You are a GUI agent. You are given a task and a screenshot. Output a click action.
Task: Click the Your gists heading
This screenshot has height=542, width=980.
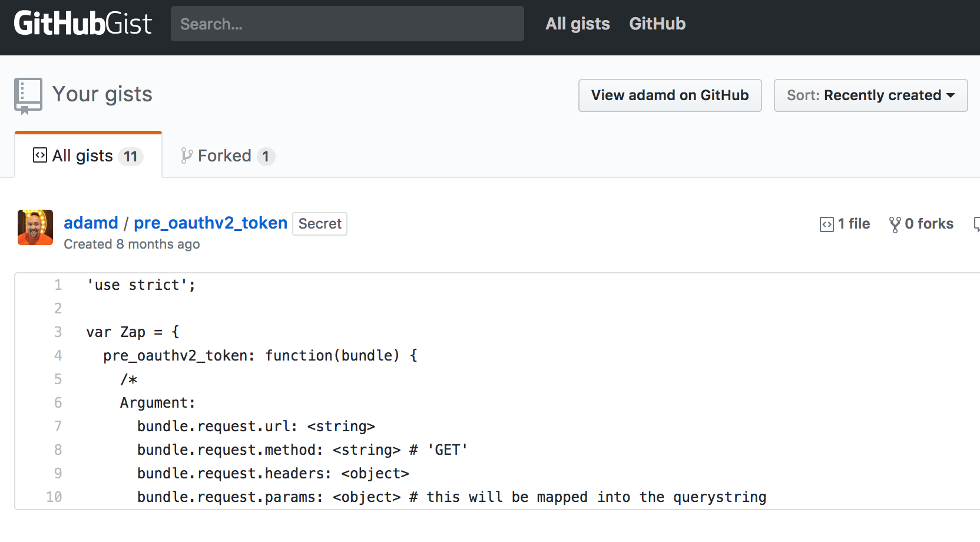[102, 94]
